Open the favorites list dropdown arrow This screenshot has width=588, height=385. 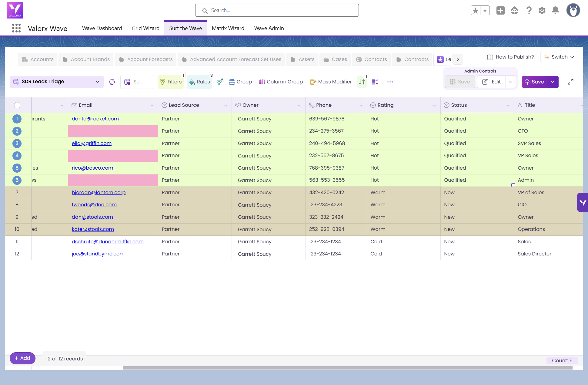pyautogui.click(x=485, y=11)
